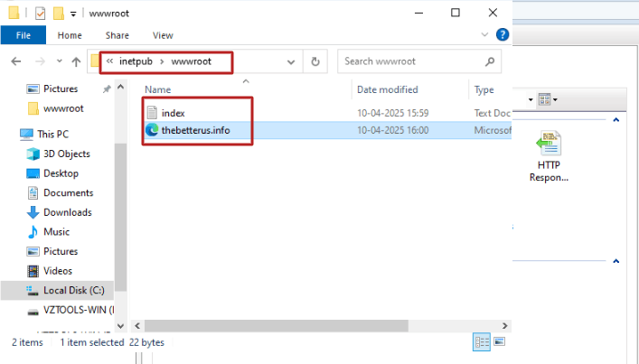Click the Properties quick access icon

tap(40, 14)
